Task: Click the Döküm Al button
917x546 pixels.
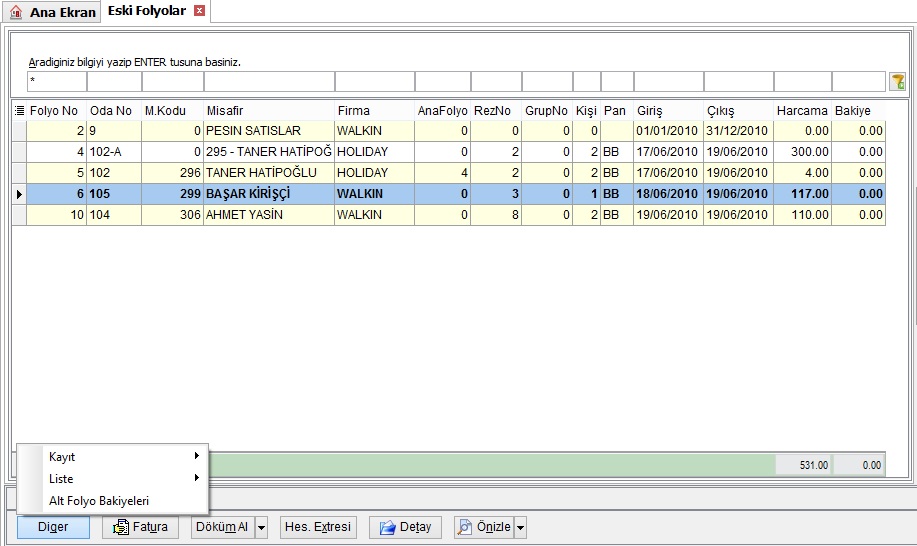Action: (223, 527)
